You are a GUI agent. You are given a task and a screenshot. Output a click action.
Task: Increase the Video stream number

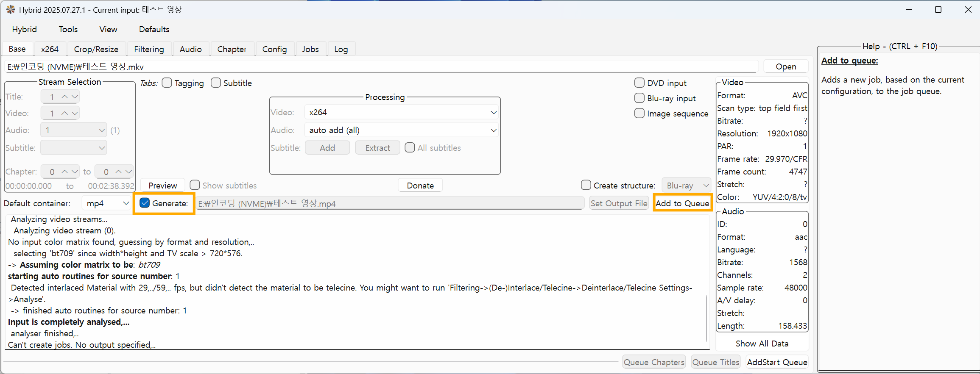pos(65,113)
